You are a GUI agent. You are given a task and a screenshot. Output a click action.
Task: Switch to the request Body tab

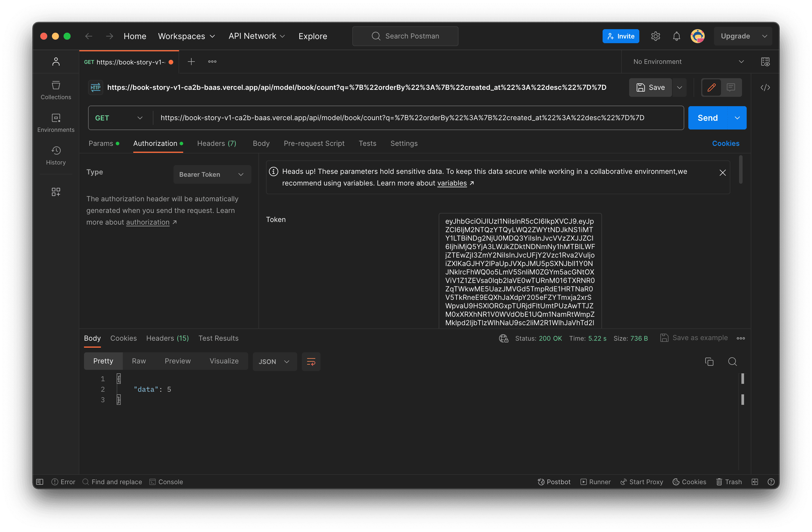[x=261, y=143]
